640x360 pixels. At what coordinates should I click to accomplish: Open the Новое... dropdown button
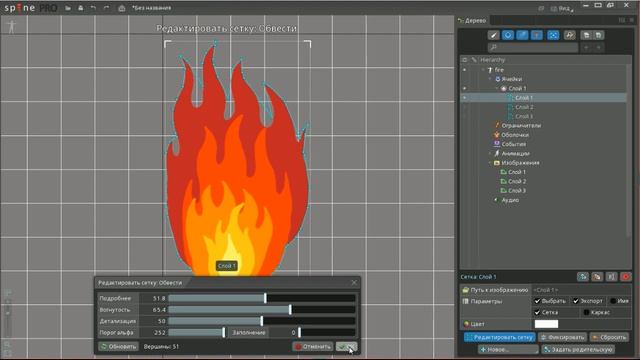[508, 349]
